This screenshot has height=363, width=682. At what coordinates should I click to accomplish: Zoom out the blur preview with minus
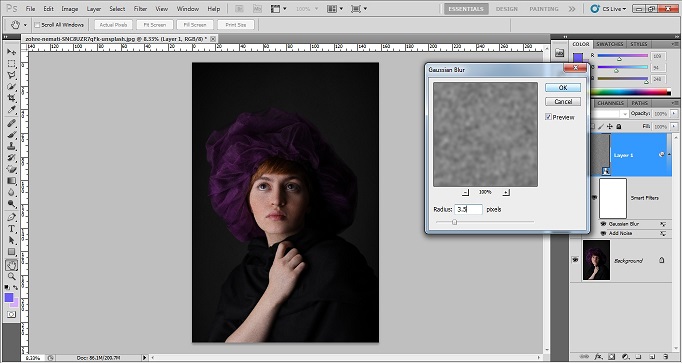465,192
